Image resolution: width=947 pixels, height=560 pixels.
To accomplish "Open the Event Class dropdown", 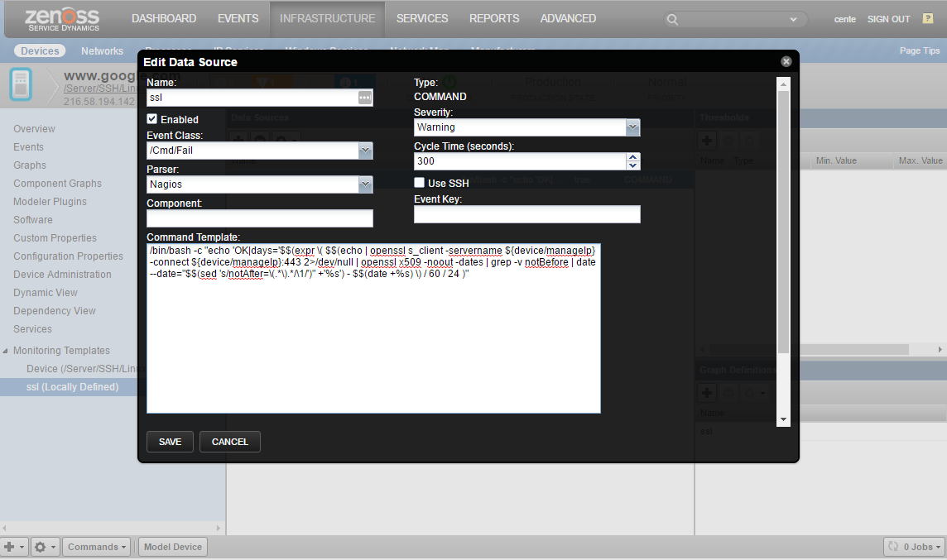I will [364, 151].
